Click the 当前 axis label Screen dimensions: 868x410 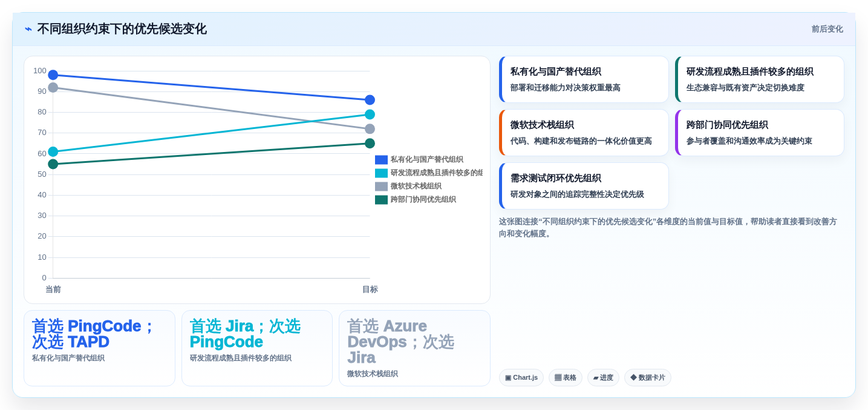pyautogui.click(x=53, y=289)
